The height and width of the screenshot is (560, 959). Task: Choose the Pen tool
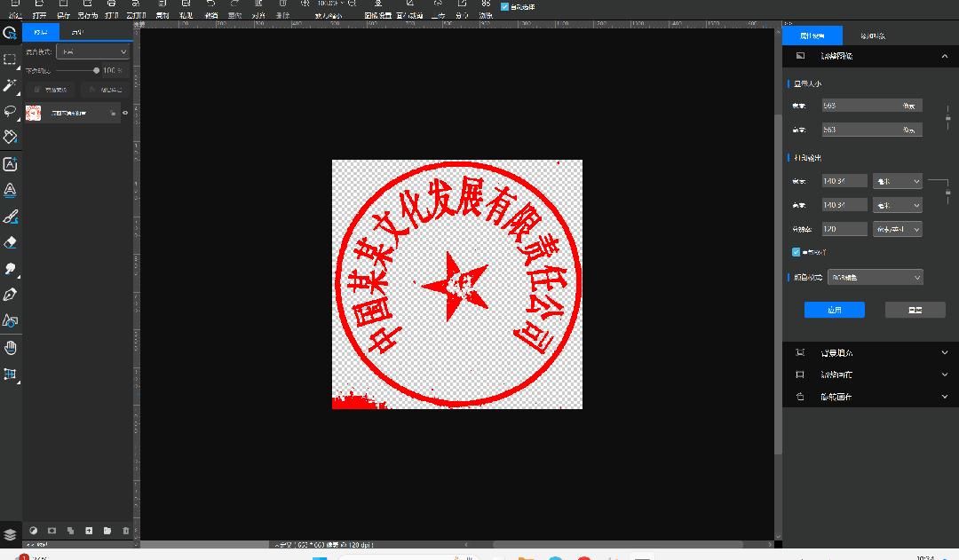tap(11, 294)
